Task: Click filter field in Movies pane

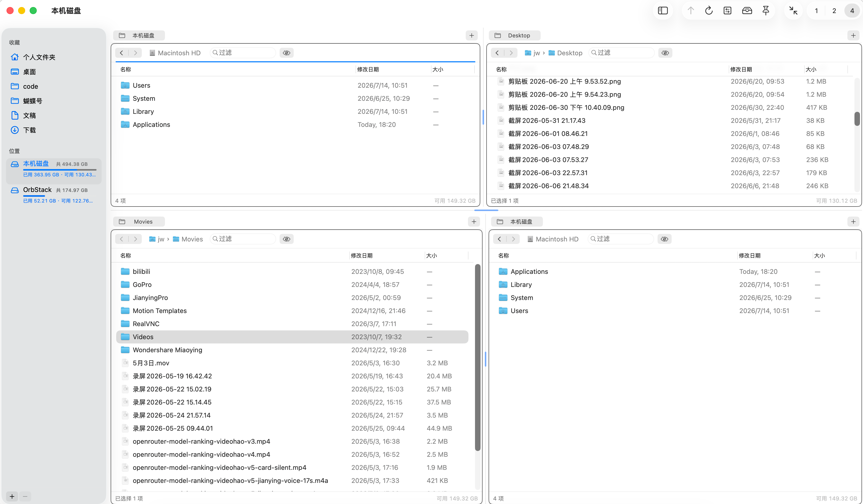Action: [243, 239]
